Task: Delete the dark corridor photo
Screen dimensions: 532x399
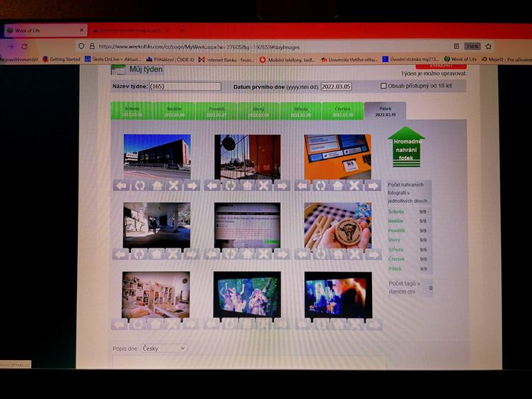Action: 173,254
